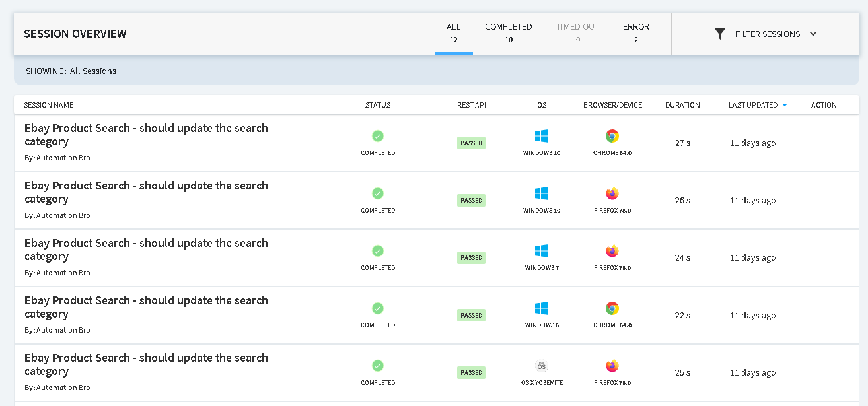Screen dimensions: 868x406
Task: Open session name in OS X Yosemite row
Action: click(146, 364)
